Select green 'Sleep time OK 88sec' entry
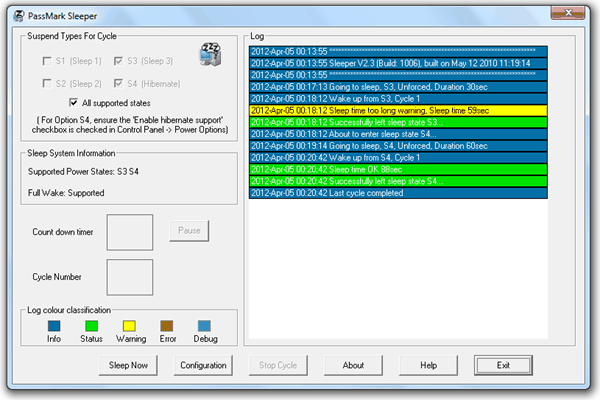 pyautogui.click(x=398, y=170)
